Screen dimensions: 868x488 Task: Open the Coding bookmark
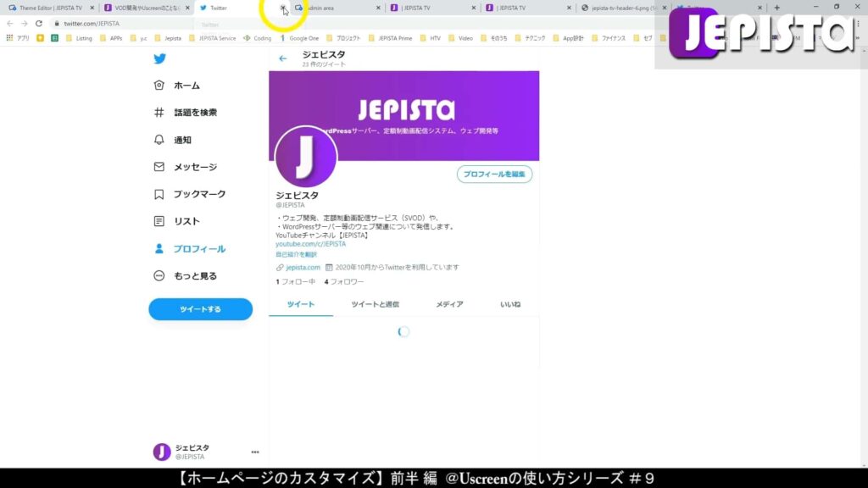(258, 38)
